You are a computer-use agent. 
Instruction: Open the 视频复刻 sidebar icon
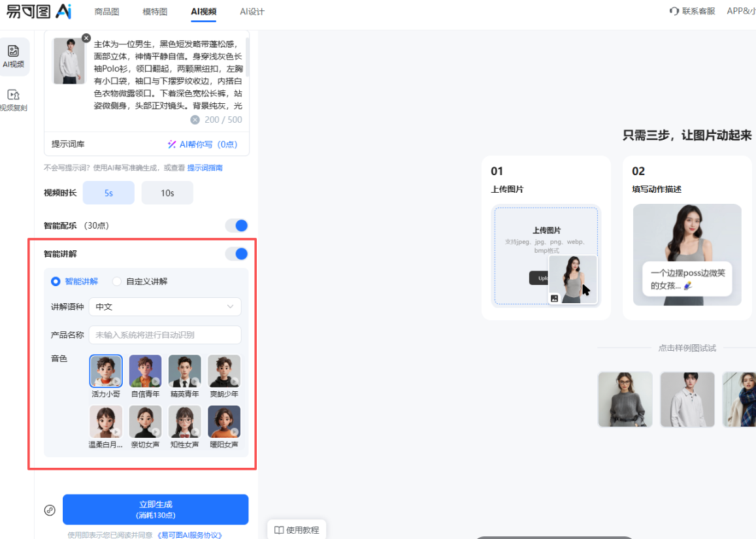[14, 100]
